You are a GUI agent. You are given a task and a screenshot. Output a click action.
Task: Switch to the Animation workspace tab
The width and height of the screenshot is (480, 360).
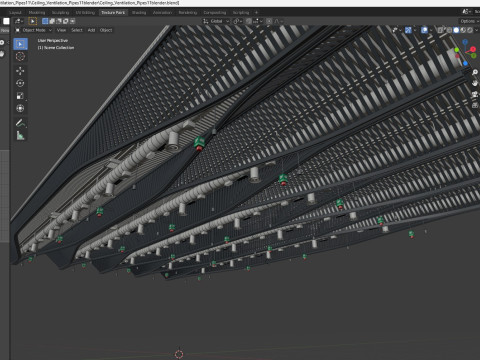(x=162, y=12)
